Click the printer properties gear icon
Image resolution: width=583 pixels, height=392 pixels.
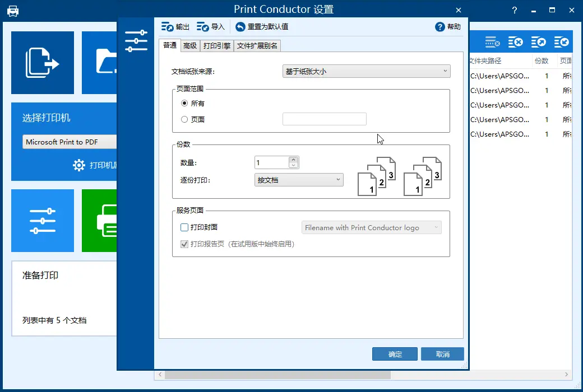(x=79, y=165)
